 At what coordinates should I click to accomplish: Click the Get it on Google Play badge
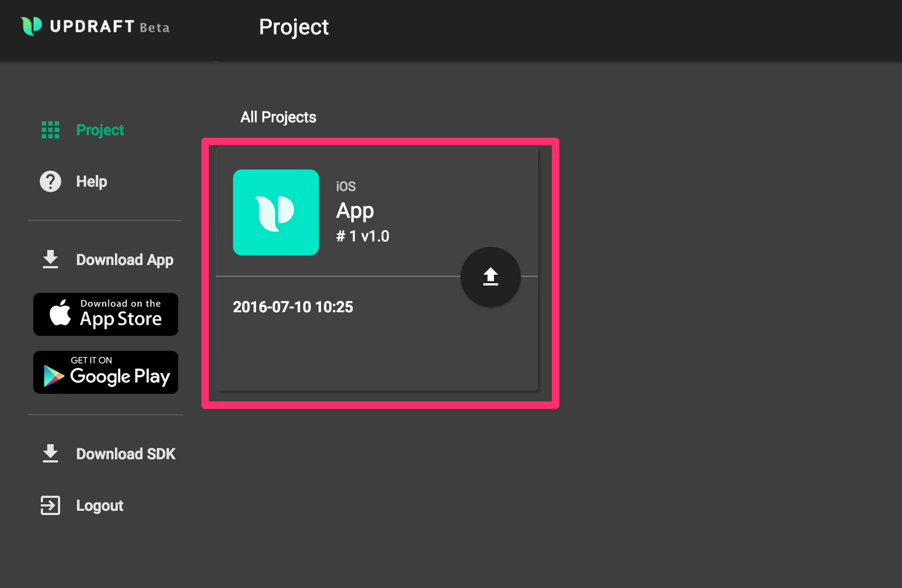[x=105, y=372]
